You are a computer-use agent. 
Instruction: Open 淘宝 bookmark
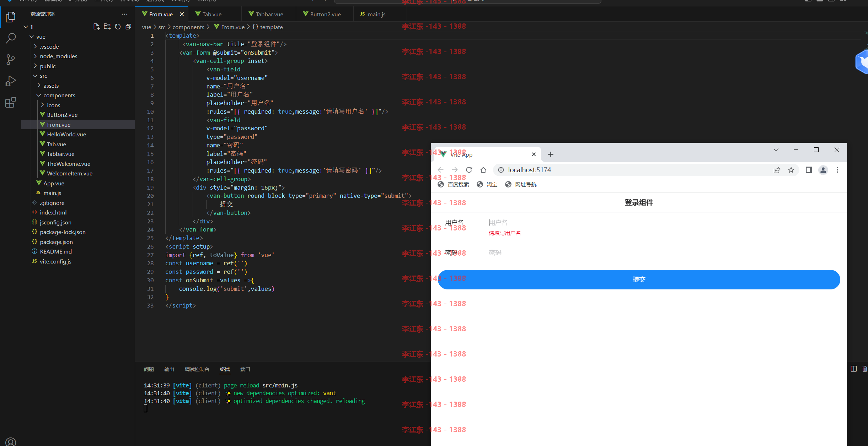[487, 184]
